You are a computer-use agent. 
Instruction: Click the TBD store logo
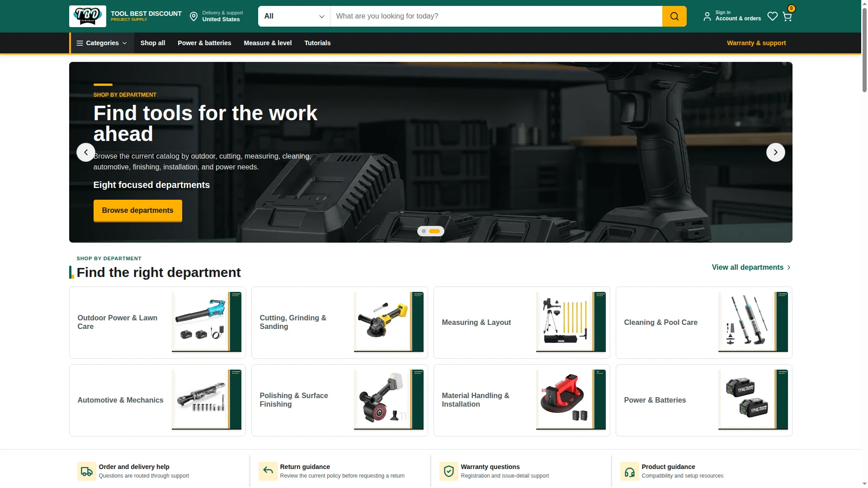pyautogui.click(x=88, y=16)
